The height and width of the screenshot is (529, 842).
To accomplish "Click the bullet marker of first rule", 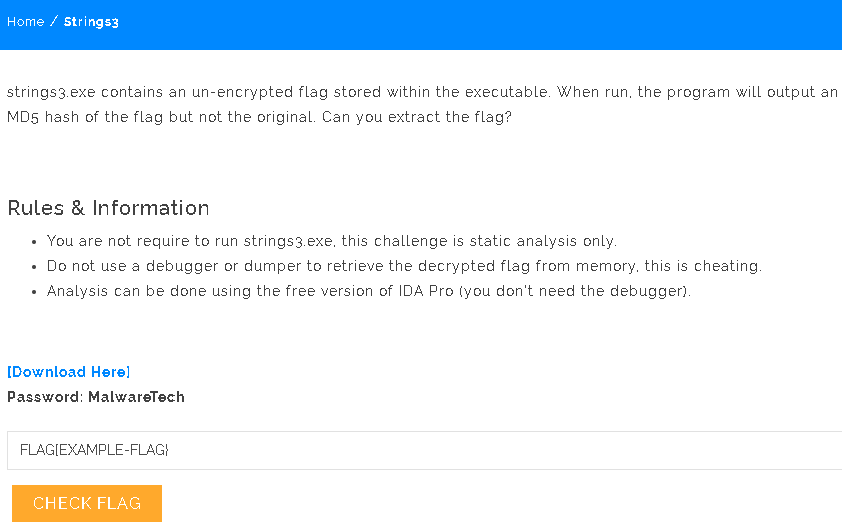I will (35, 242).
